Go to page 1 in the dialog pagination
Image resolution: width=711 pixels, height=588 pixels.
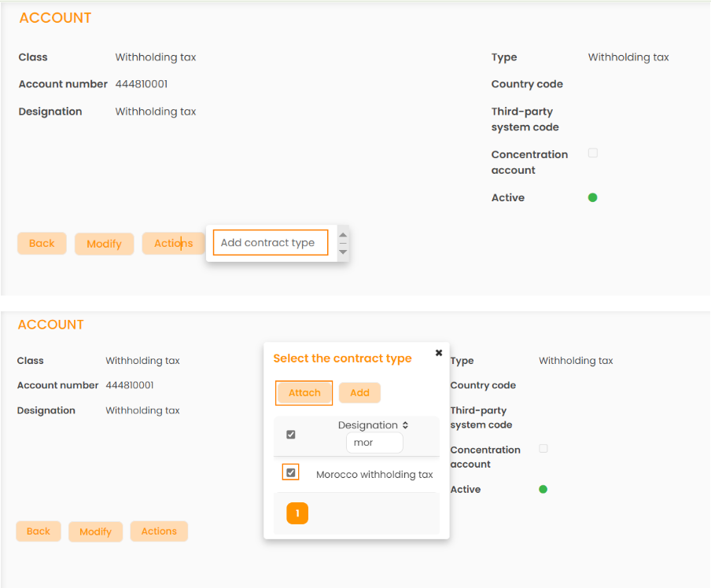tap(297, 513)
